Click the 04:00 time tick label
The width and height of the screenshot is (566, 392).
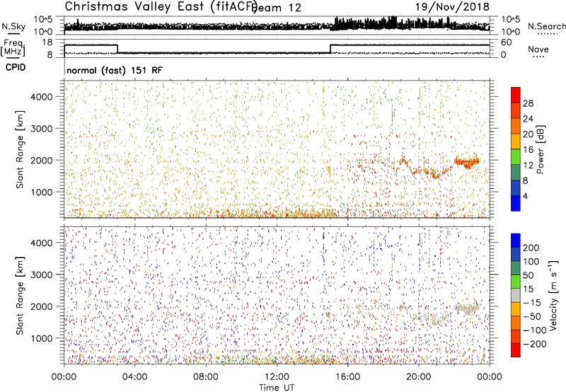click(135, 377)
